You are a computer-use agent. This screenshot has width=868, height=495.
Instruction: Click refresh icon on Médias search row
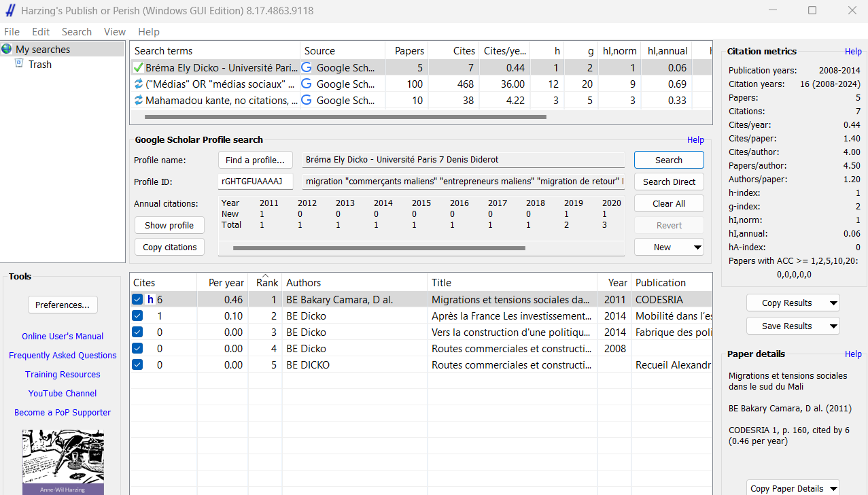pos(138,84)
